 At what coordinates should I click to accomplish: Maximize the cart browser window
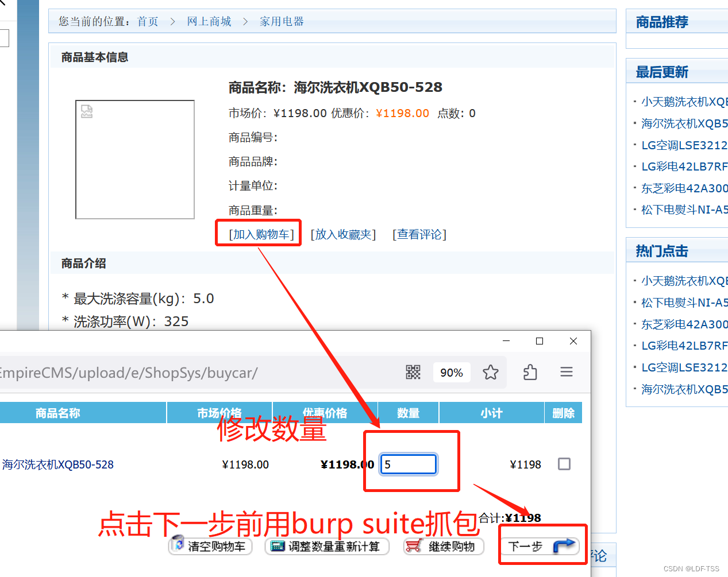pos(540,341)
